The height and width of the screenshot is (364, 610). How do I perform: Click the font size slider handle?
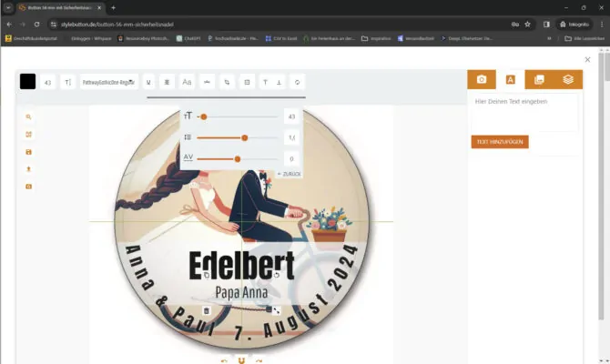pyautogui.click(x=203, y=116)
